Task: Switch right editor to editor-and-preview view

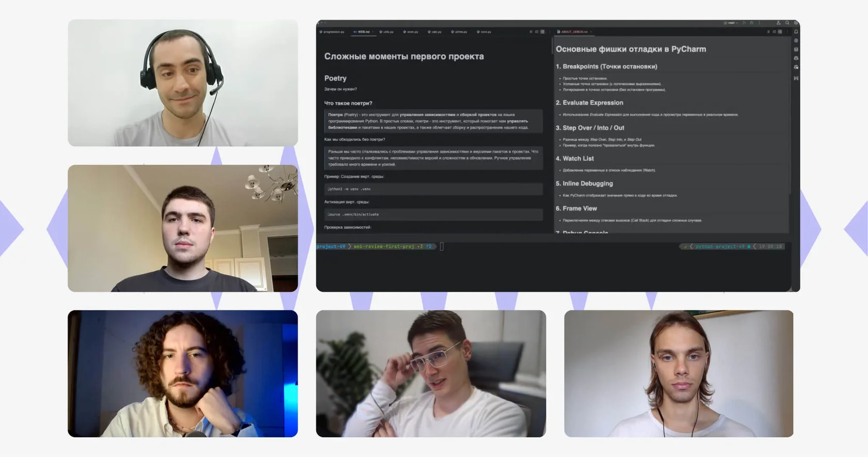Action: click(x=774, y=31)
